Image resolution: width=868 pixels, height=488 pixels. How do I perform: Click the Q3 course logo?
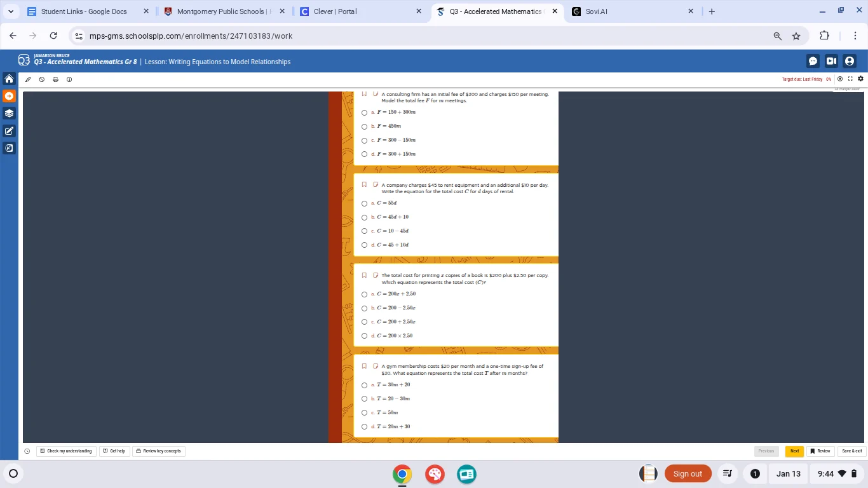(24, 60)
